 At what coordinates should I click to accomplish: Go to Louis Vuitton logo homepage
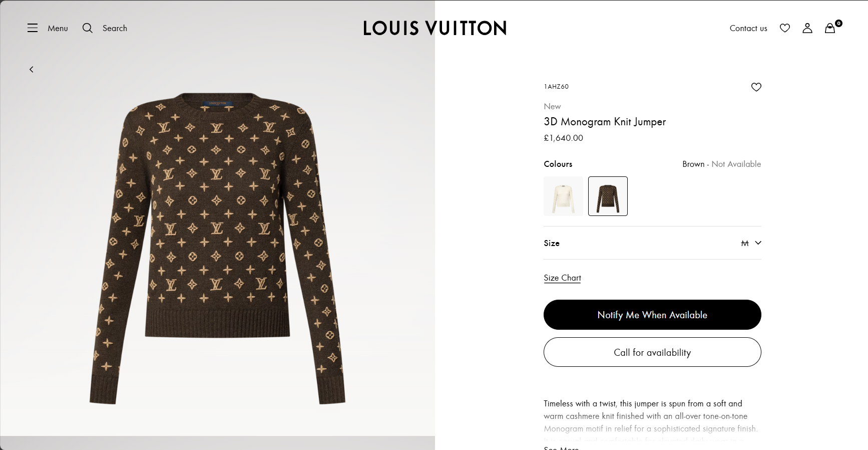[435, 28]
